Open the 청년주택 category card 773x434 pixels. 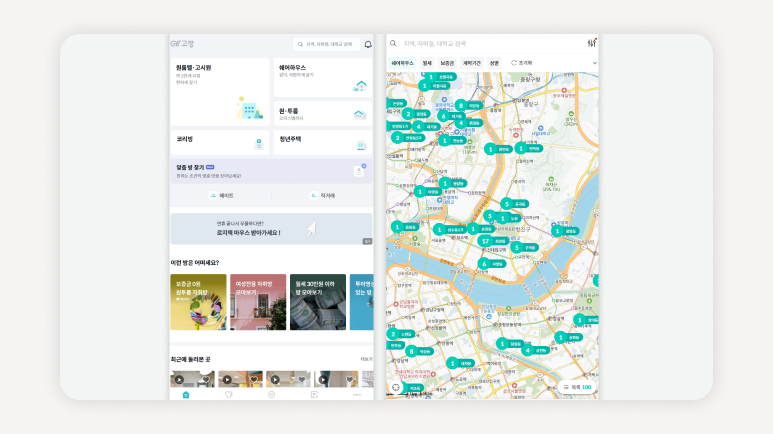[323, 143]
